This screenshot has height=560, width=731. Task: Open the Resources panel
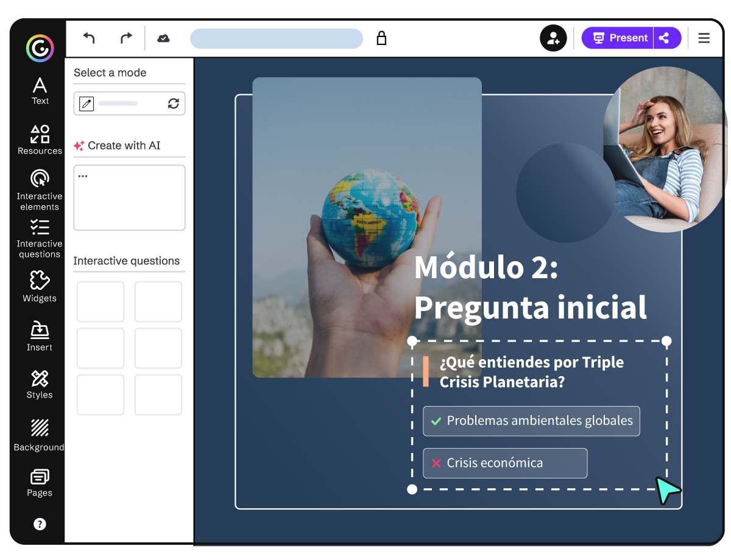pyautogui.click(x=39, y=140)
